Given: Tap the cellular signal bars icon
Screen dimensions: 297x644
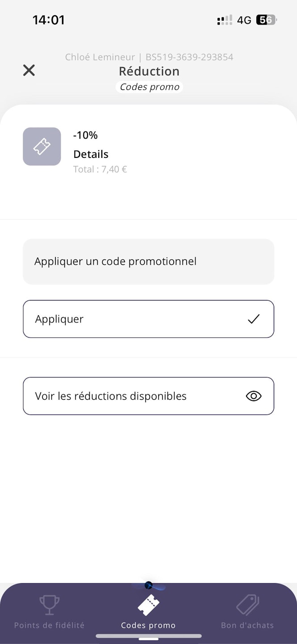Looking at the screenshot, I should pos(225,20).
